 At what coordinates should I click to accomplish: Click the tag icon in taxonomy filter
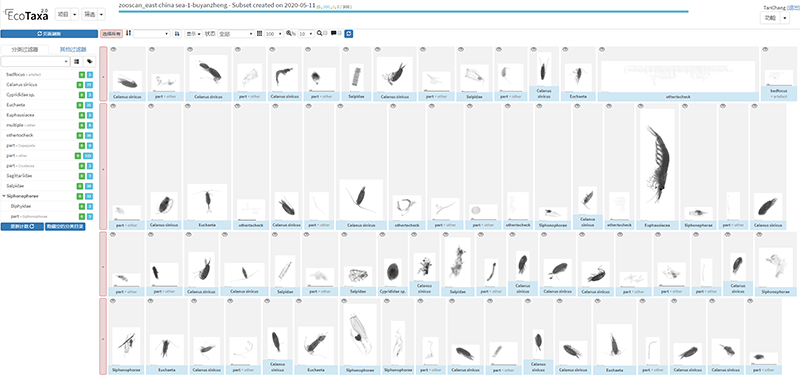pyautogui.click(x=90, y=61)
